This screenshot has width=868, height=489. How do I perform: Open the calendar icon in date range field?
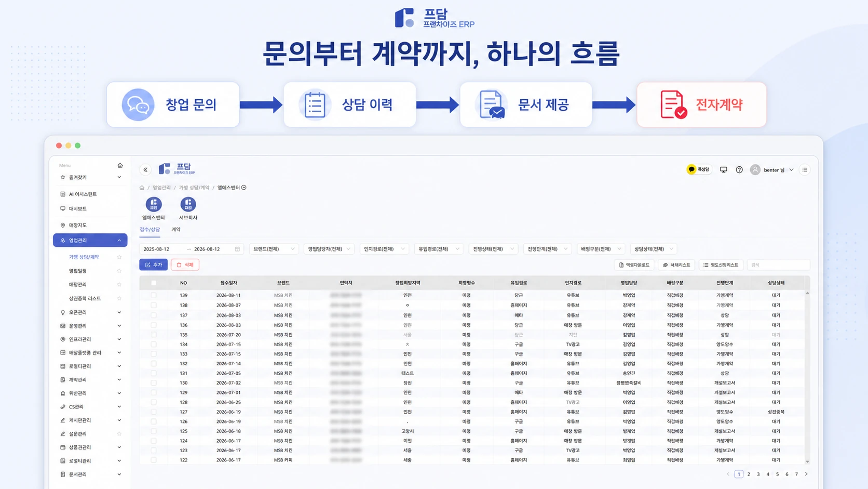[238, 249]
